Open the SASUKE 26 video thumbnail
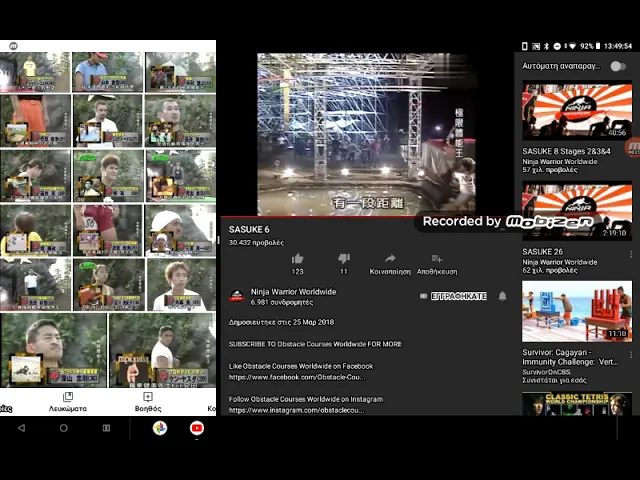This screenshot has height=480, width=640. 577,211
